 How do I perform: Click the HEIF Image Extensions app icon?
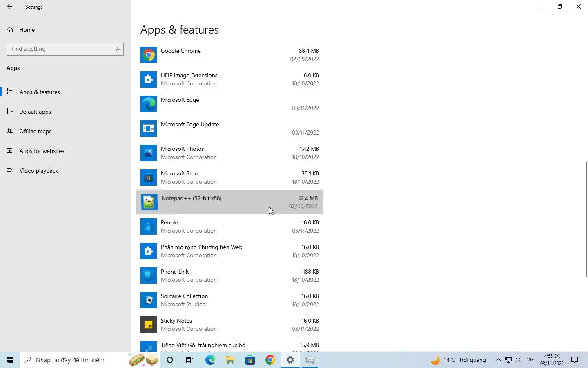pos(149,79)
